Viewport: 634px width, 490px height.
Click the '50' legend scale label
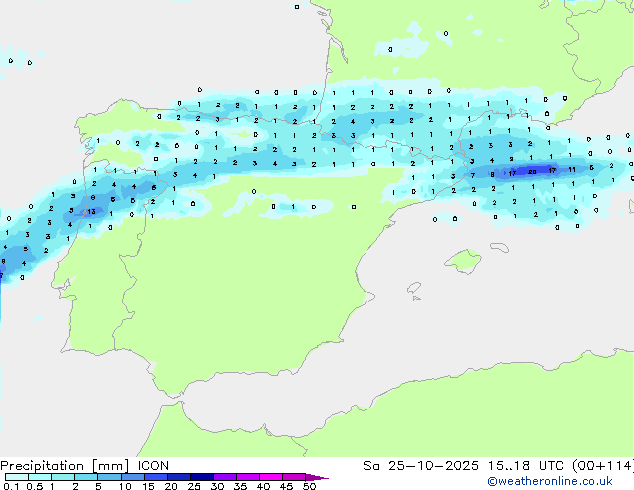[309, 486]
